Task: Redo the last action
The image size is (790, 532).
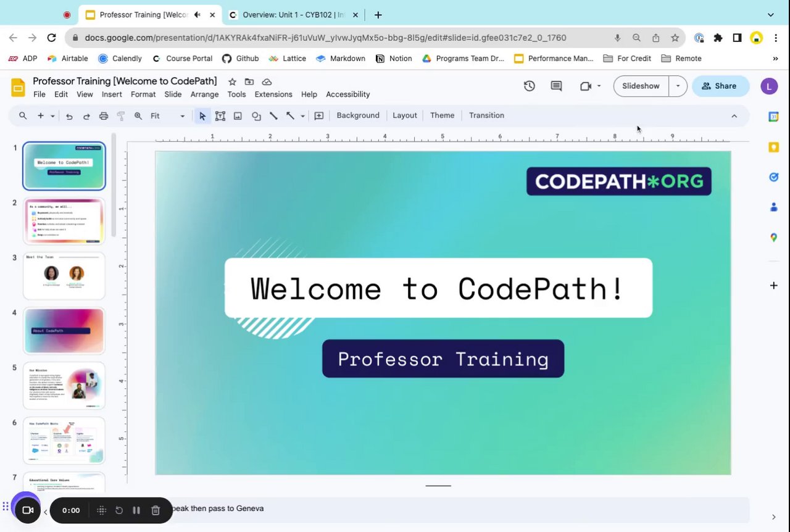Action: pos(86,116)
